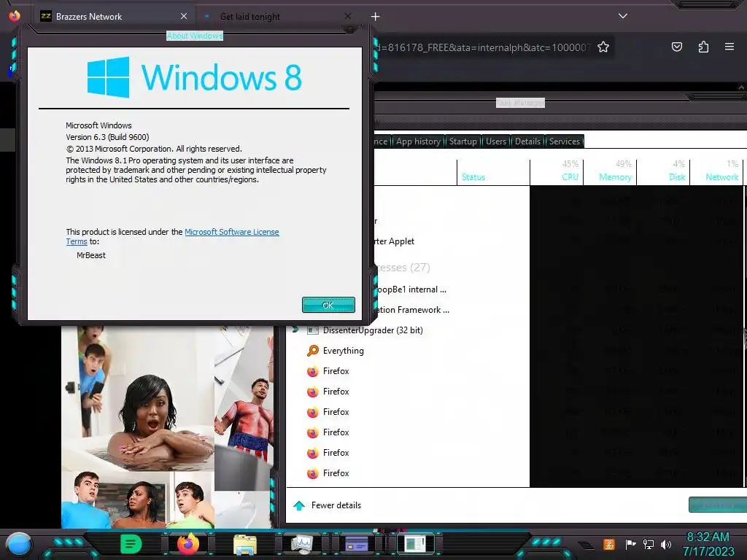
Task: Open the Start orb on the taskbar
Action: 19,545
